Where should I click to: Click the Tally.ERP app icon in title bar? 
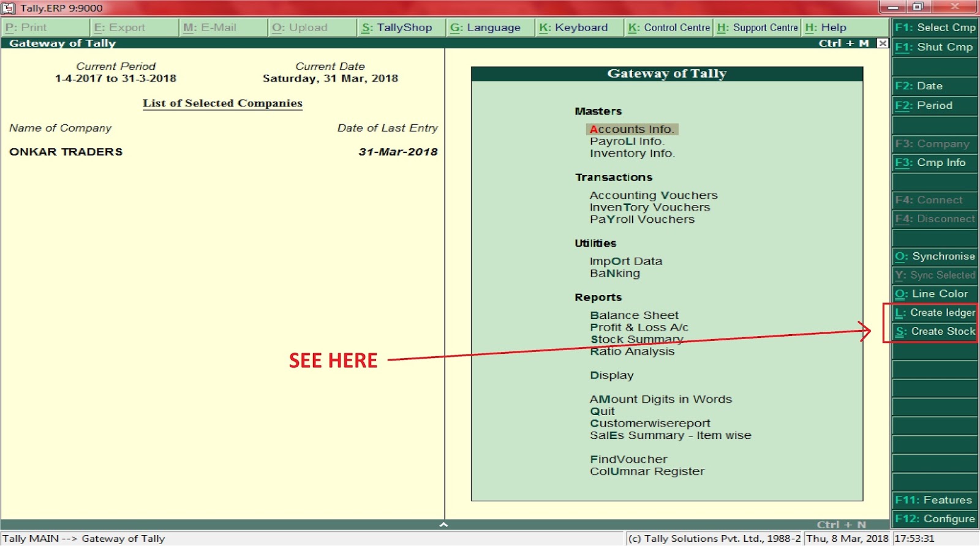point(8,8)
